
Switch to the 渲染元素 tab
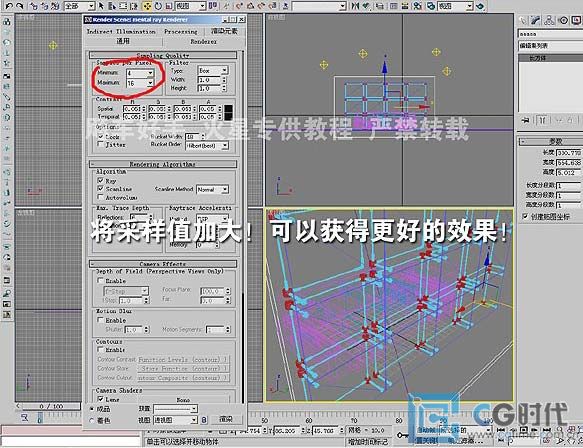[224, 31]
